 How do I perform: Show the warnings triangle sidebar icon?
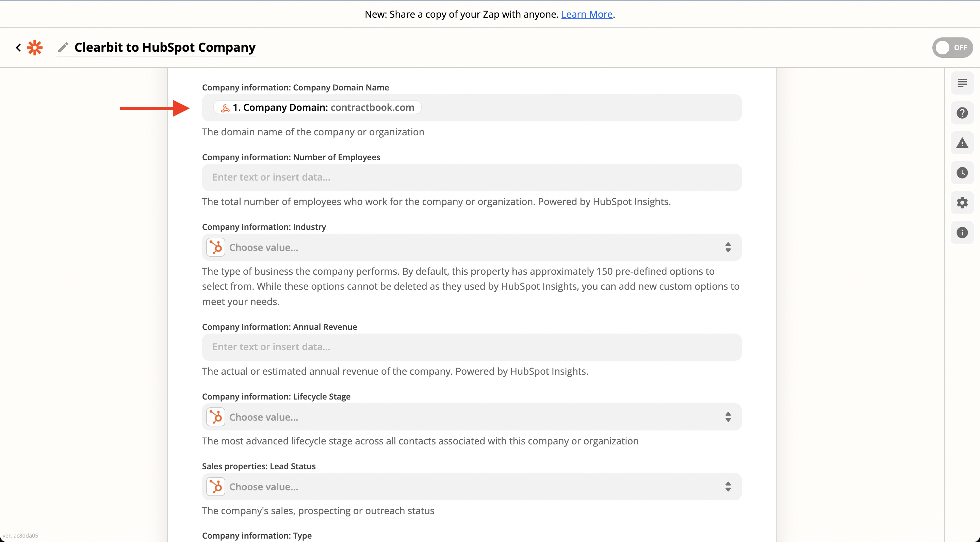click(962, 143)
